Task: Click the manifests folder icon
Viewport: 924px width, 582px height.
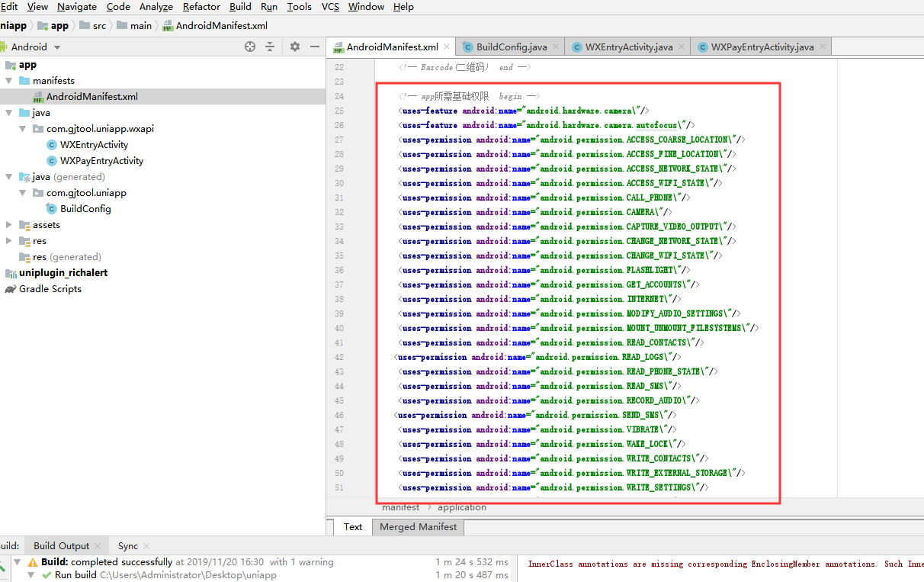Action: 24,81
